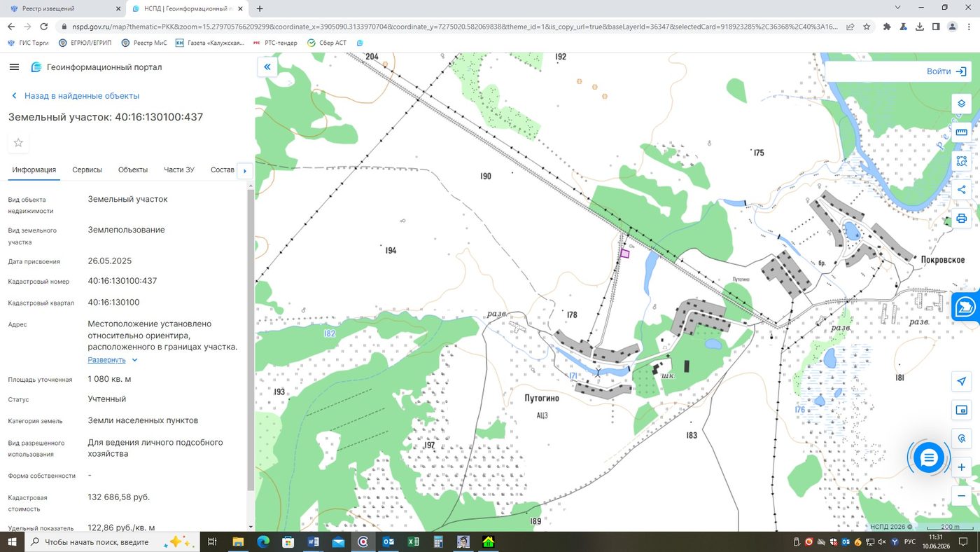Open the Части ЗУ tab
Screen dimensions: 980x552
pyautogui.click(x=179, y=170)
